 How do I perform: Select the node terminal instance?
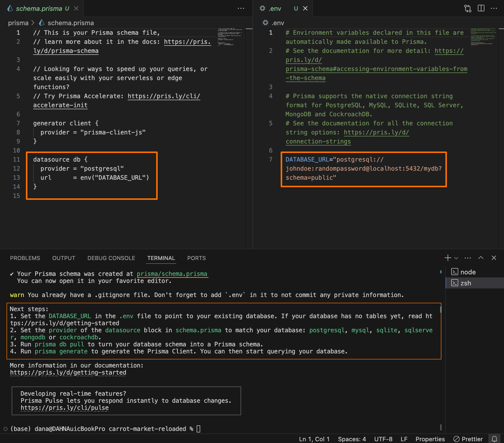tap(475, 272)
